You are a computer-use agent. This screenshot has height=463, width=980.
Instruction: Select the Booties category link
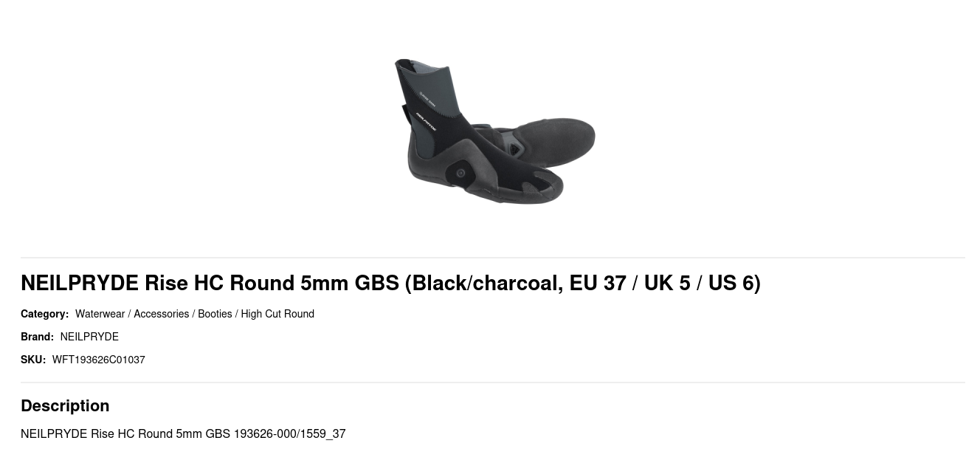[x=215, y=314]
